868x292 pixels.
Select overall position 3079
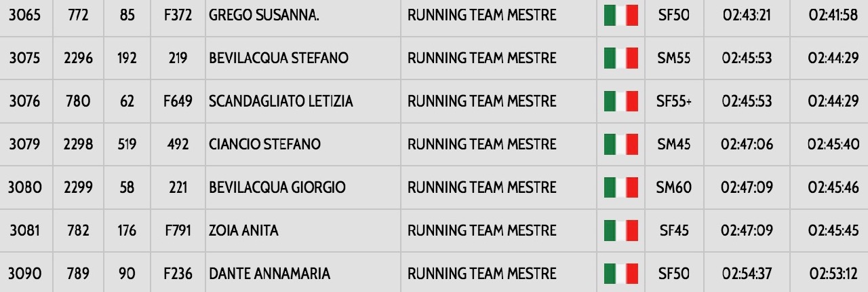tap(24, 145)
